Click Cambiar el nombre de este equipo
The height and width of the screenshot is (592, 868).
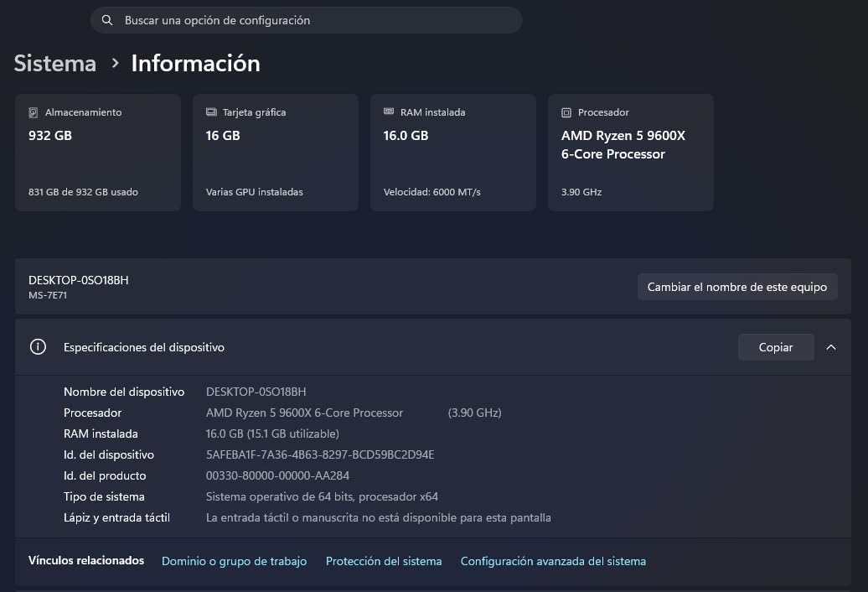click(737, 287)
